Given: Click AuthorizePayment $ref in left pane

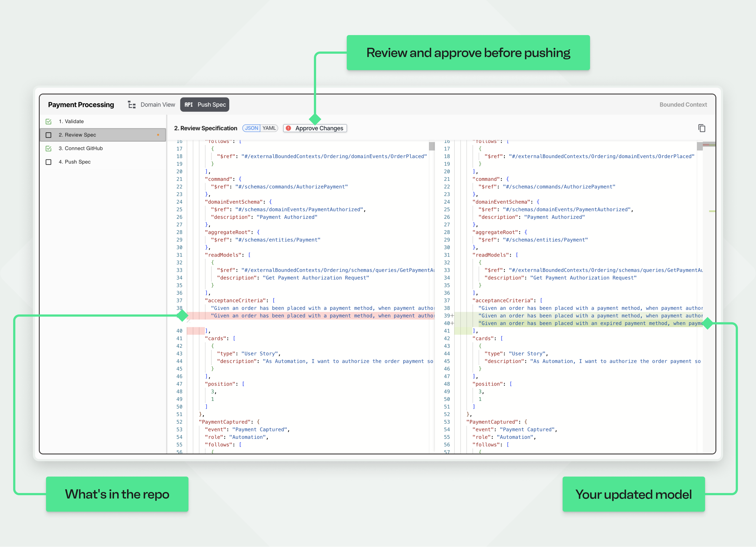Looking at the screenshot, I should 291,187.
